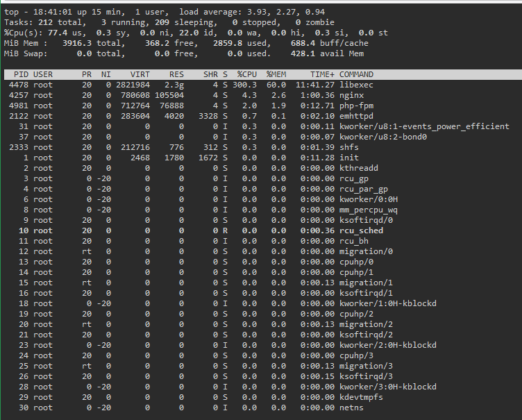Click the 300.3 CPU usage value
The width and height of the screenshot is (522, 420).
(244, 85)
